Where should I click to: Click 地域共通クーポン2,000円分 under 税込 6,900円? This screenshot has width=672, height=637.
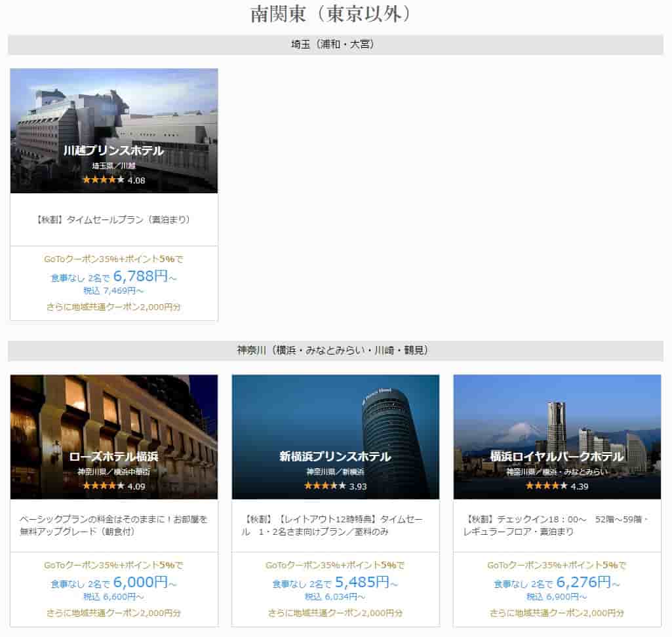(x=557, y=613)
